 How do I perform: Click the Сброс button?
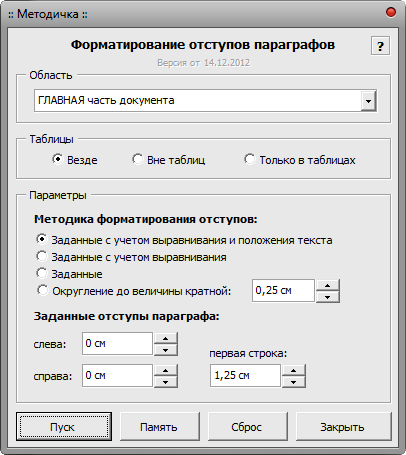point(248,426)
